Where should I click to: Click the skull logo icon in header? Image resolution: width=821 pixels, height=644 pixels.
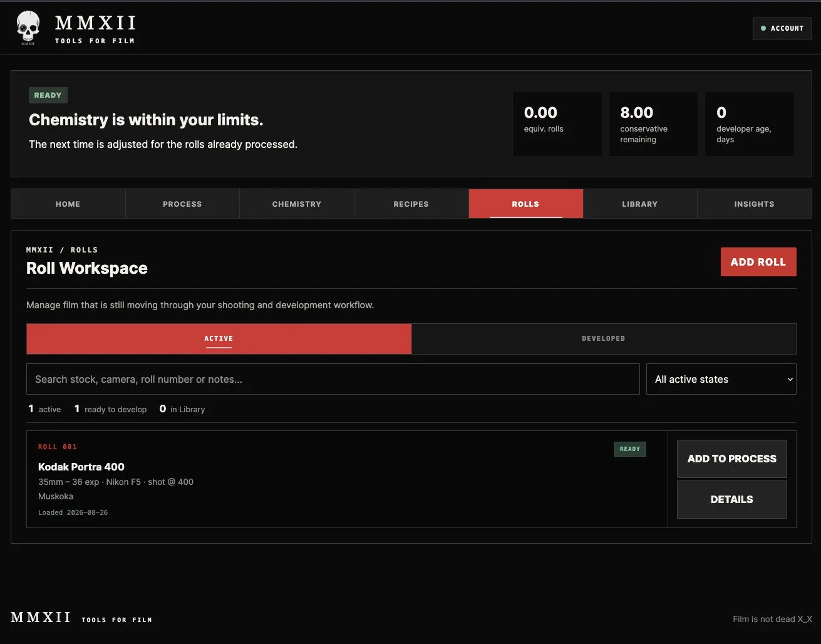(28, 28)
